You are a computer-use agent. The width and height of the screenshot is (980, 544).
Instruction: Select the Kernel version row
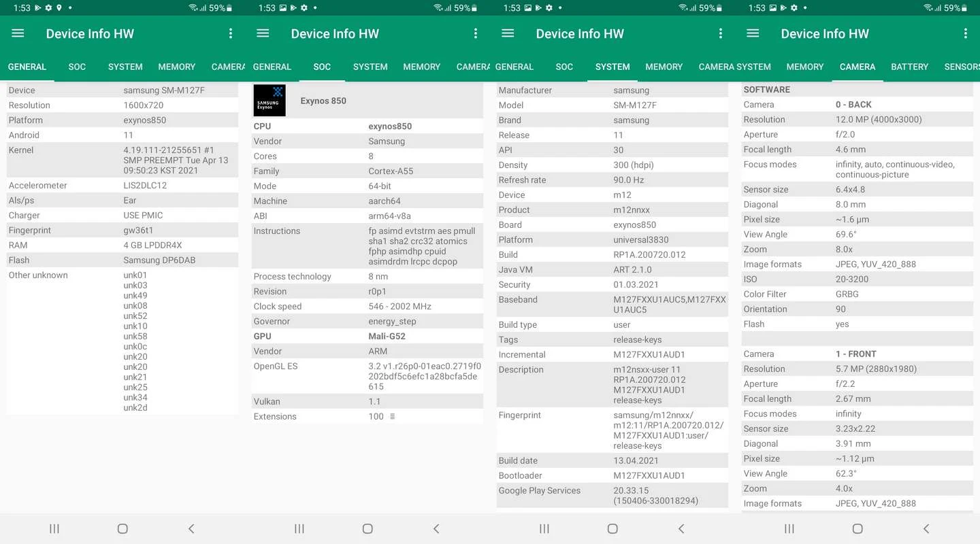122,160
